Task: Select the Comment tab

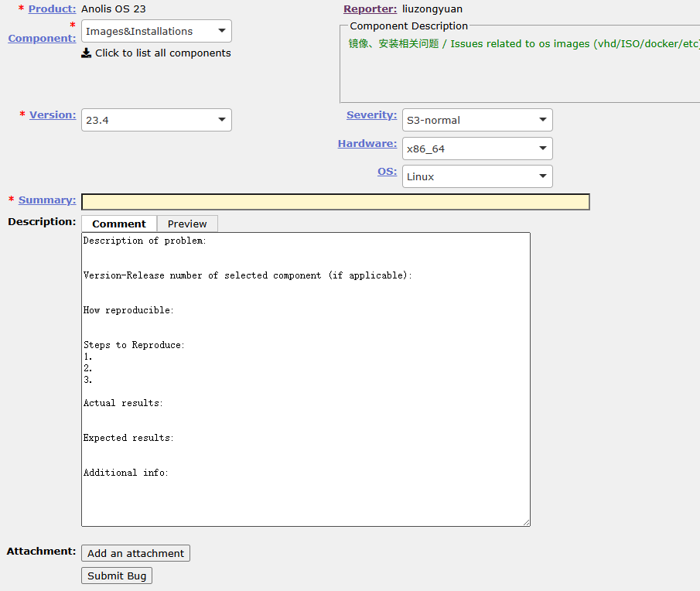Action: (x=119, y=224)
